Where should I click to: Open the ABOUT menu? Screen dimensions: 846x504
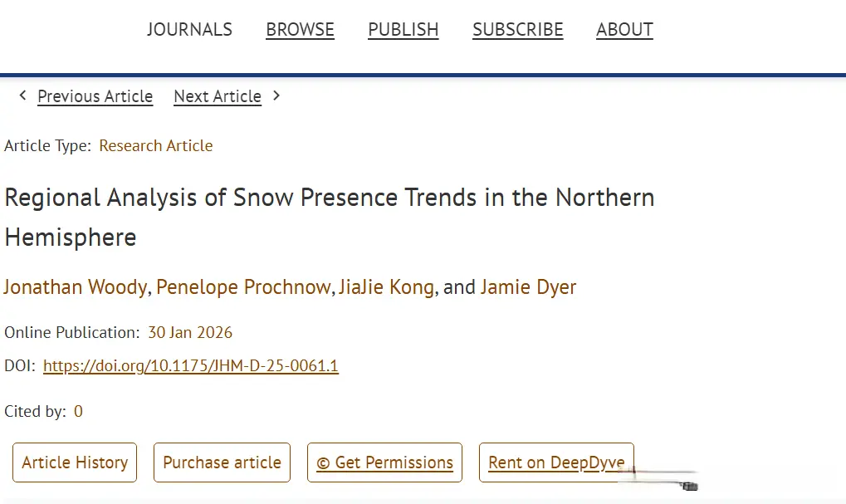[624, 30]
